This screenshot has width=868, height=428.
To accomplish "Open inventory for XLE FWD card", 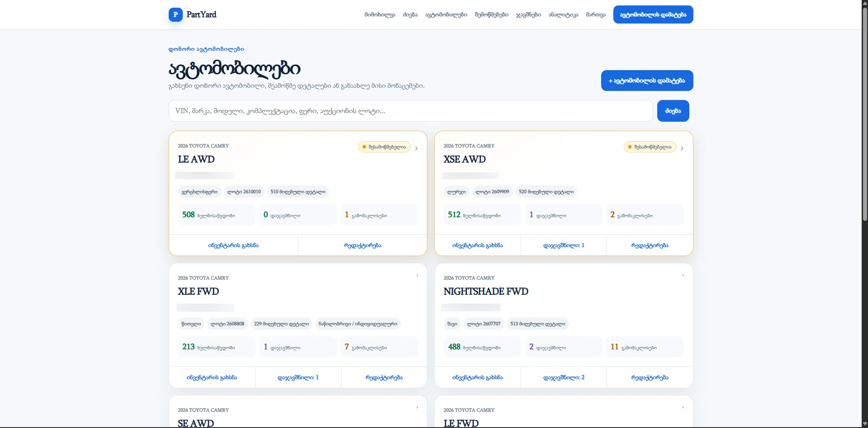I will point(212,377).
